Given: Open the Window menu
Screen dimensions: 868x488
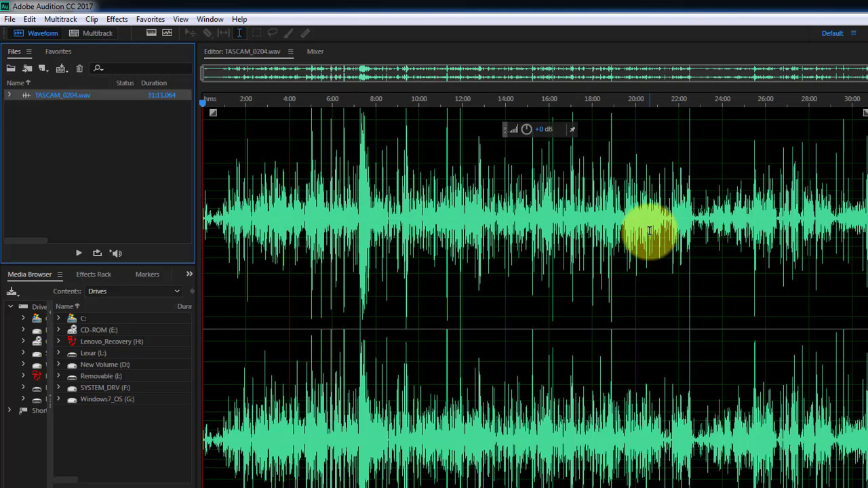Looking at the screenshot, I should (210, 20).
